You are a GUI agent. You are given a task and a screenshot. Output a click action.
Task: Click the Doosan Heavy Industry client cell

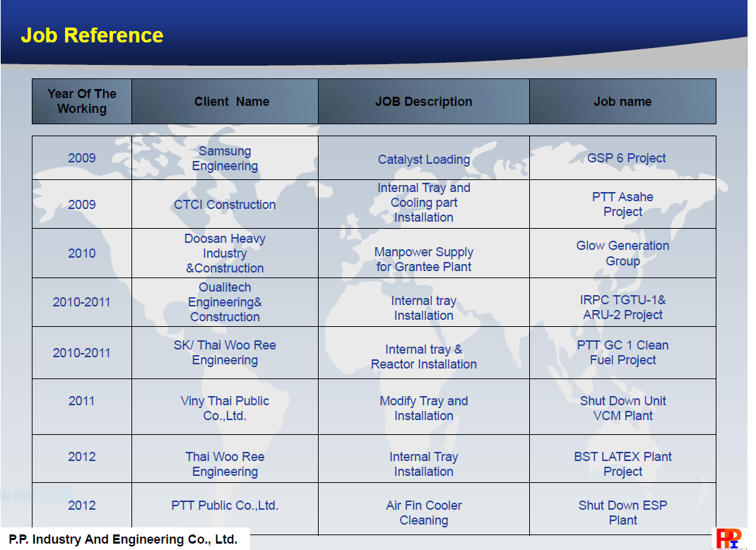coord(225,253)
